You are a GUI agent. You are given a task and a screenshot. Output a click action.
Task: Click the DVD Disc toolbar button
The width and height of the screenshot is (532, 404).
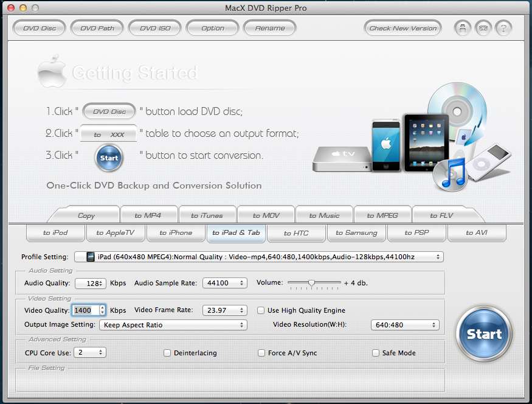click(x=40, y=28)
